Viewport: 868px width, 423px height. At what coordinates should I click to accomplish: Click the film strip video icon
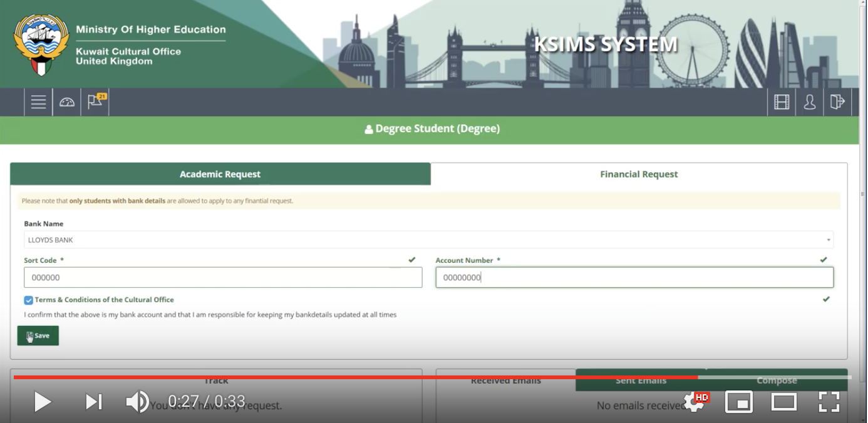tap(782, 102)
